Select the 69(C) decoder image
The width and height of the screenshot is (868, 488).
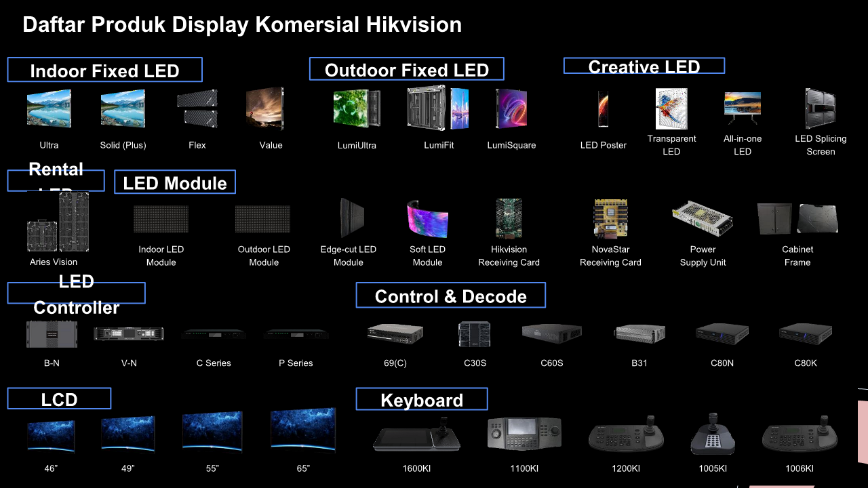(395, 333)
